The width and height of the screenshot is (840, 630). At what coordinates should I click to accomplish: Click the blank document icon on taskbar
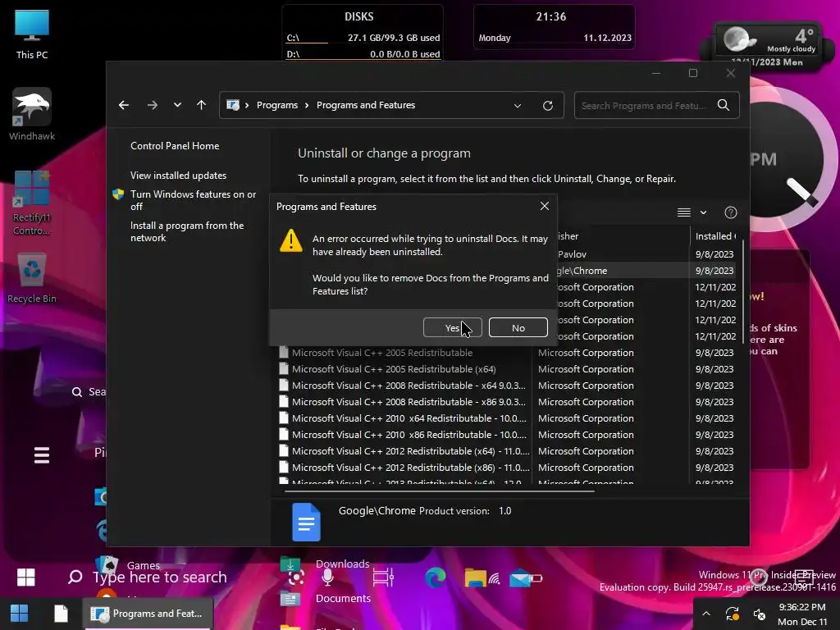61,614
